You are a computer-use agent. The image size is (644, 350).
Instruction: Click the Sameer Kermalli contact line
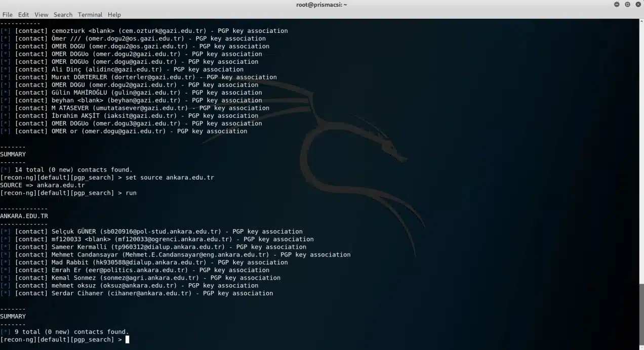pos(153,247)
